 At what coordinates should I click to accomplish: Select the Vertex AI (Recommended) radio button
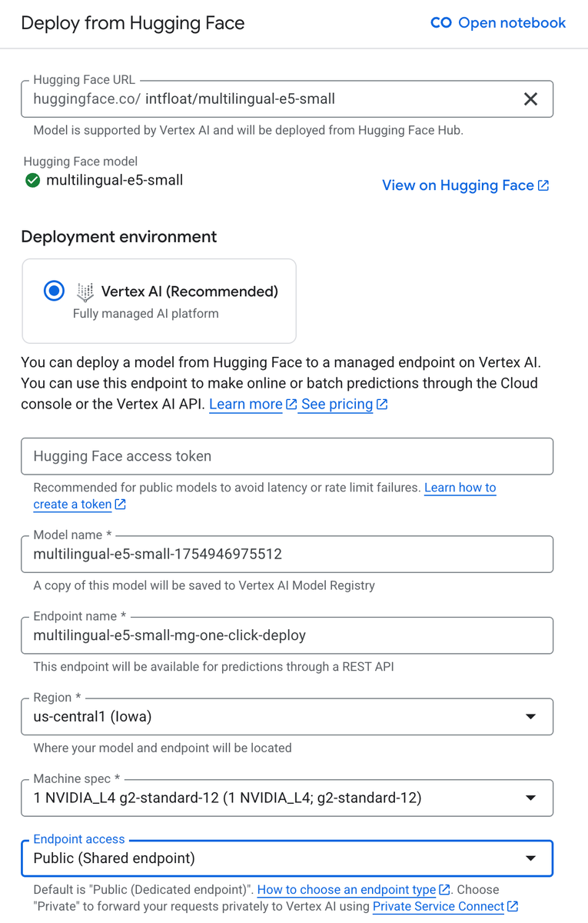(x=53, y=291)
